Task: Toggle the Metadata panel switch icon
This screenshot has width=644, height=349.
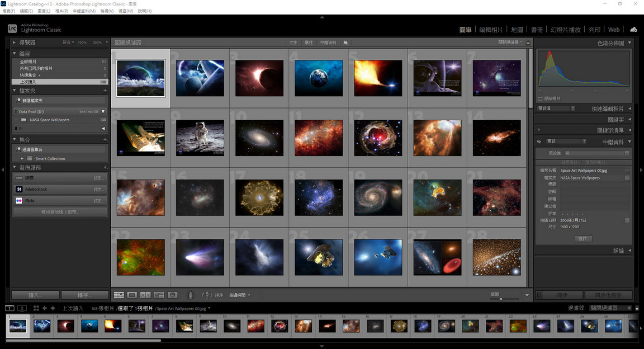Action: (538, 142)
